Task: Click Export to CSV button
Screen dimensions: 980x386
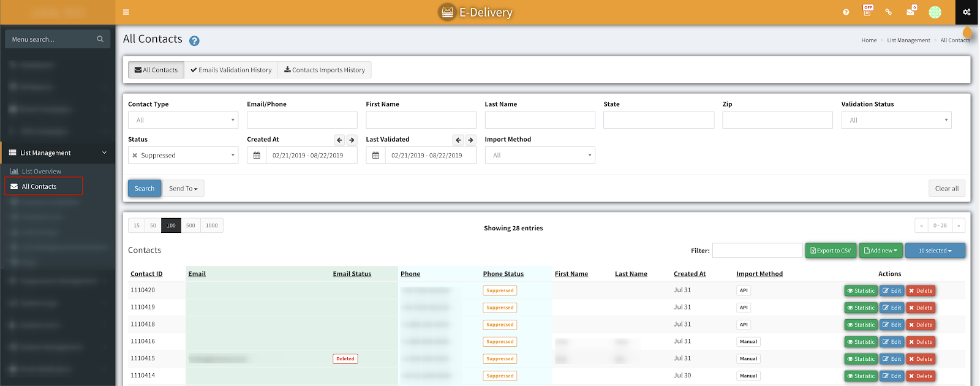Action: (831, 250)
